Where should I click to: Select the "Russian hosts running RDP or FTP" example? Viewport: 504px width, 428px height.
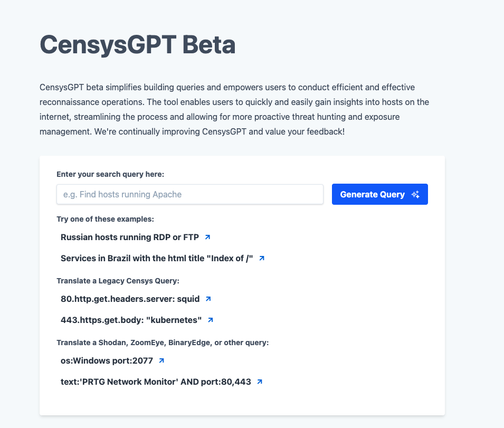coord(130,237)
